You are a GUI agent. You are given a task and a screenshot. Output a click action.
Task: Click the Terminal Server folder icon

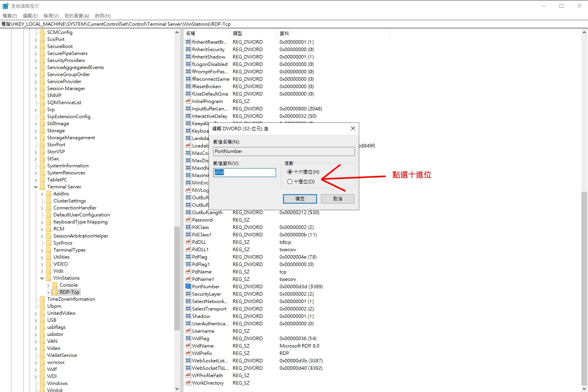click(42, 187)
